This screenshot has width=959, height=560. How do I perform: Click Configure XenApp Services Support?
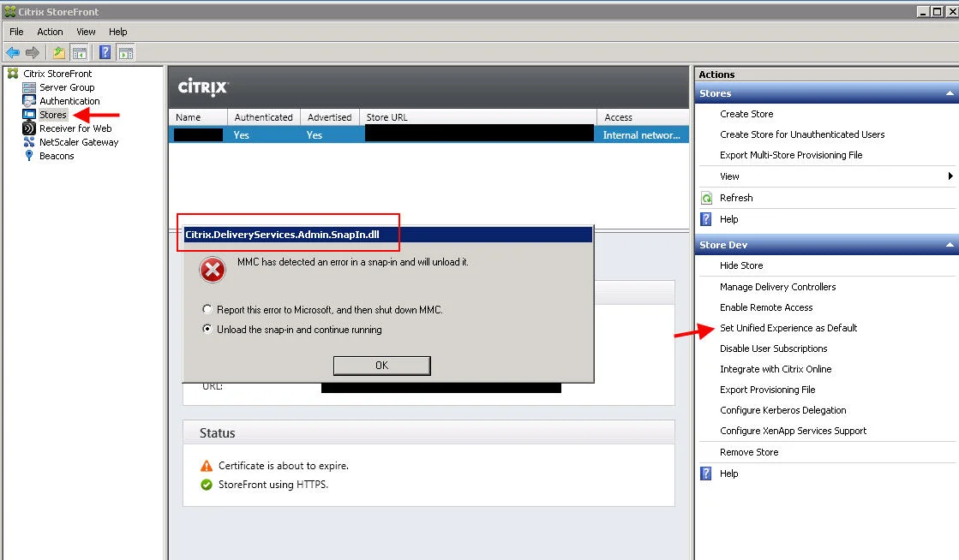793,431
